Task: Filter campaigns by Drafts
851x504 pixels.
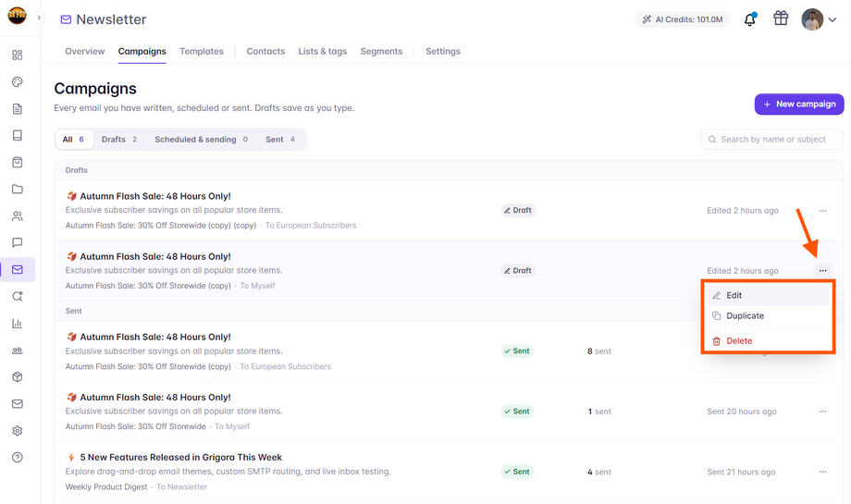Action: click(119, 140)
